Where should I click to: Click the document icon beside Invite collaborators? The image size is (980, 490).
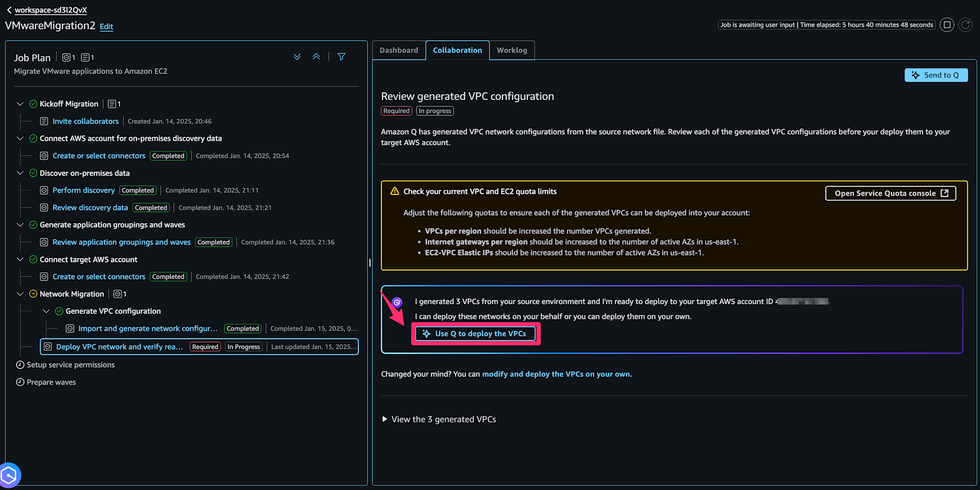click(x=44, y=121)
